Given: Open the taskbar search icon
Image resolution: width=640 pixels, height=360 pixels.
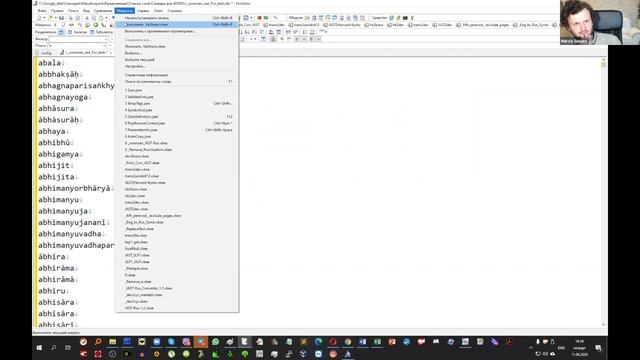Looking at the screenshot, I should [x=53, y=348].
